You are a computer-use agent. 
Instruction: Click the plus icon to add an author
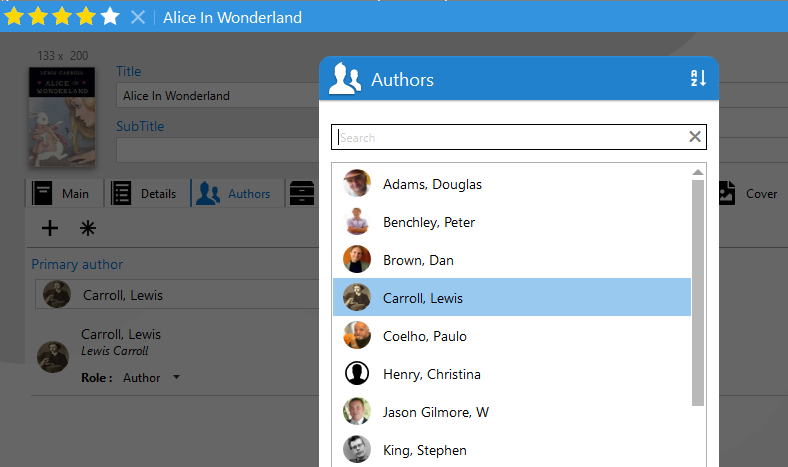click(x=49, y=228)
